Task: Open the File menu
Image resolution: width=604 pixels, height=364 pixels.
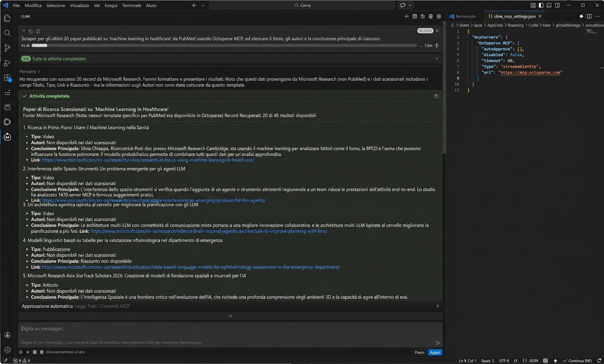Action: [17, 5]
